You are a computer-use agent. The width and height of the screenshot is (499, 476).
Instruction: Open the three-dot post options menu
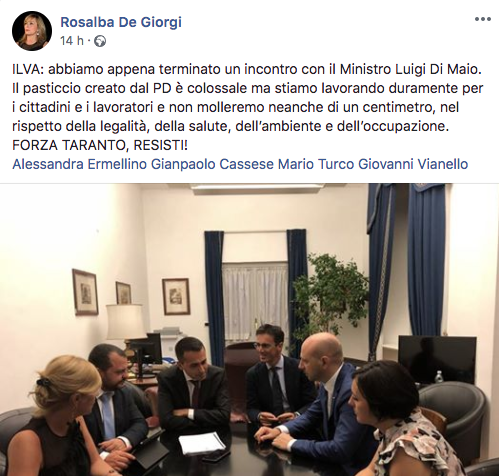(x=483, y=19)
